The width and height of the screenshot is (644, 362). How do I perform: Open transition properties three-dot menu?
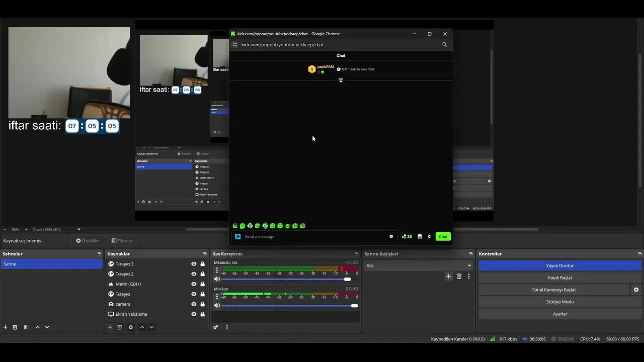[x=469, y=276]
